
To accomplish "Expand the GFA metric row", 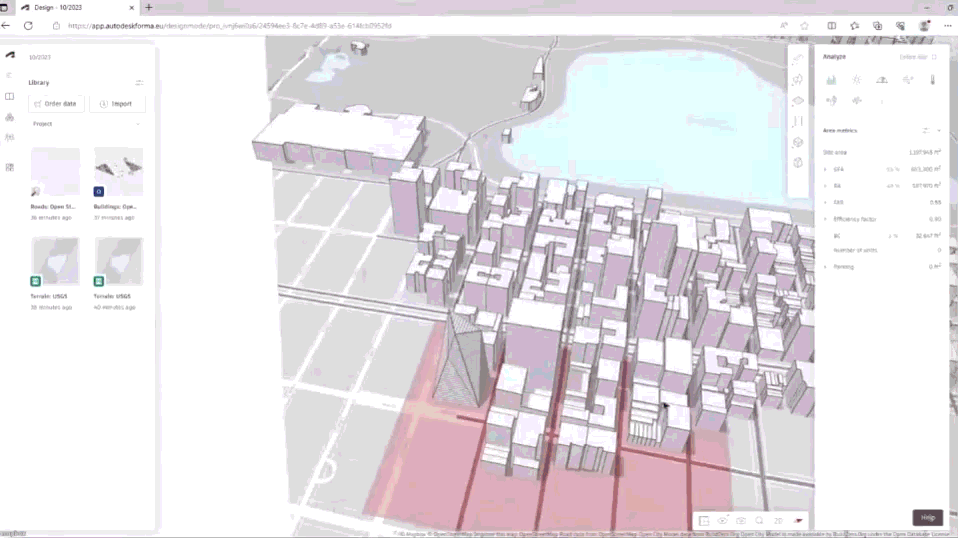I will click(825, 170).
